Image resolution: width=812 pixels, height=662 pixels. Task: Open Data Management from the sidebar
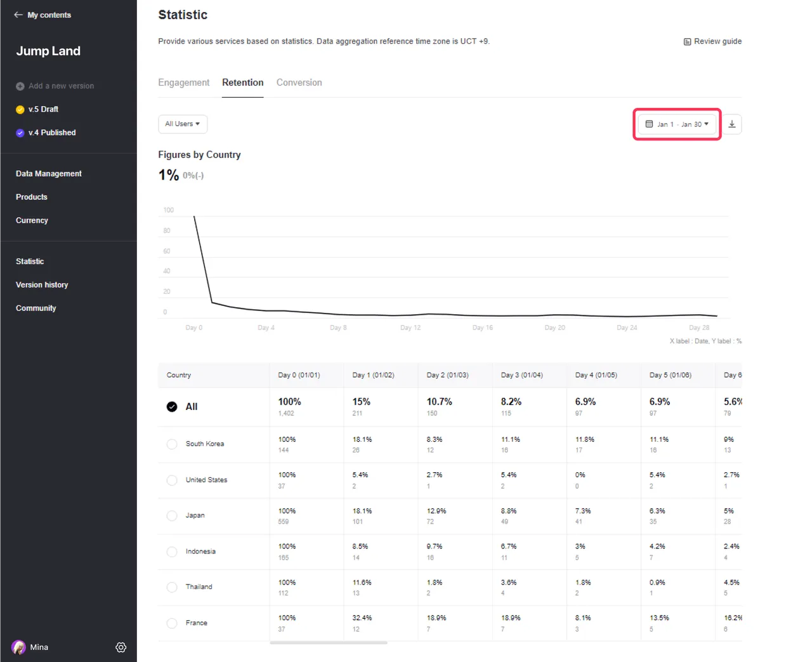click(48, 173)
